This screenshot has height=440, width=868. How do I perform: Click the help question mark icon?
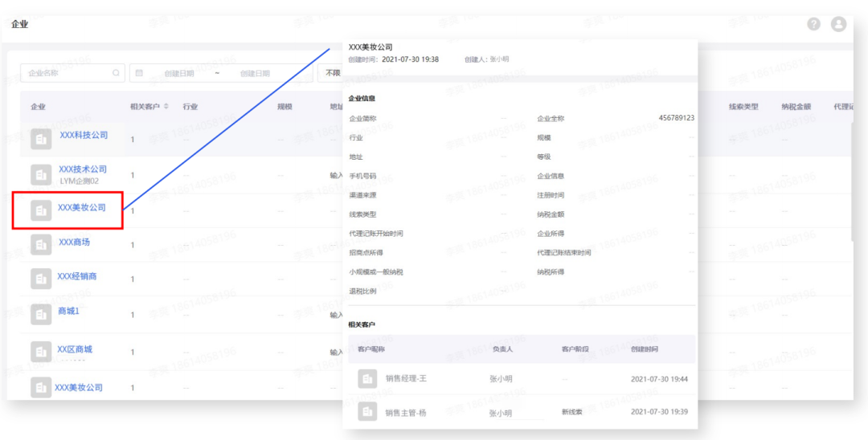pos(813,24)
